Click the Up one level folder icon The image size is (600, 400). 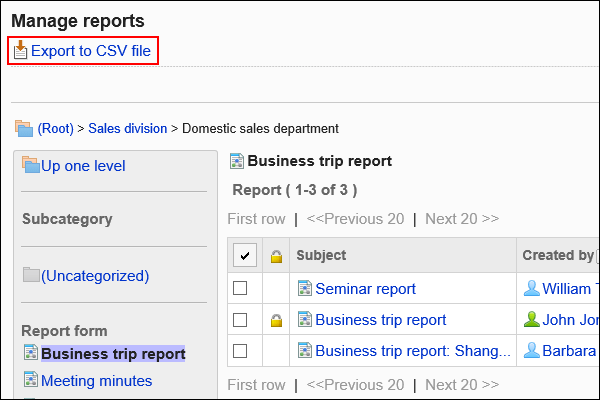pos(31,165)
